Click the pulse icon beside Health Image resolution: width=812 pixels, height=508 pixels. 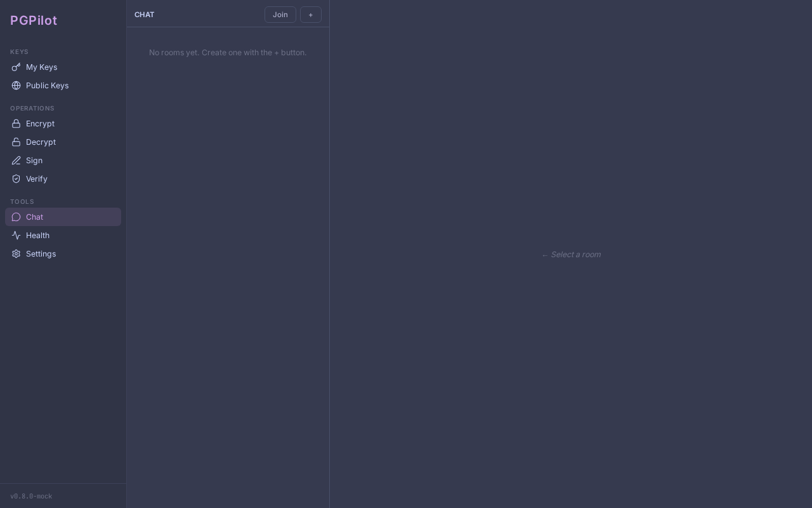[x=16, y=236]
